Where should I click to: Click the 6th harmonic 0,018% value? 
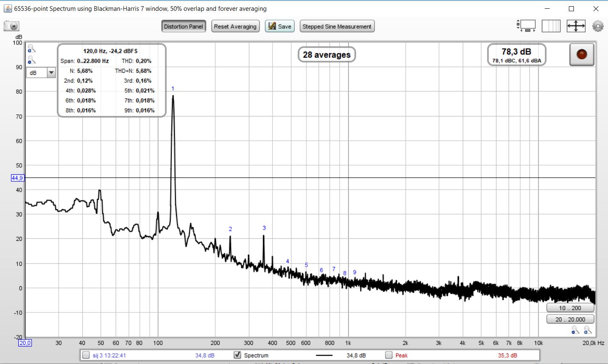tap(86, 101)
